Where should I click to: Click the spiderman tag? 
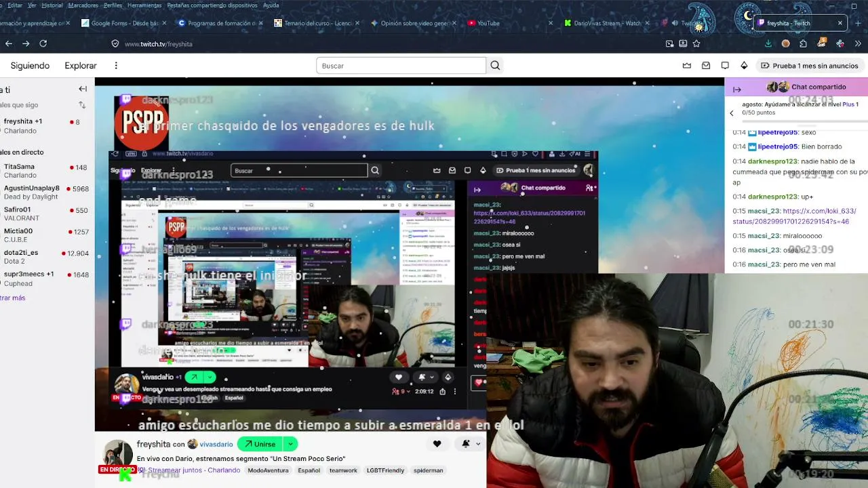pyautogui.click(x=428, y=470)
